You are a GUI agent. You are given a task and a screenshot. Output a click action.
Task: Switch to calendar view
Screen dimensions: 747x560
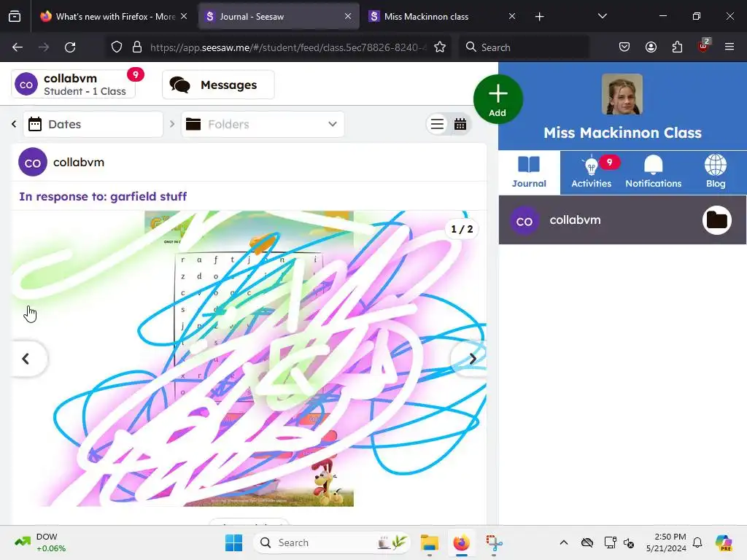tap(460, 124)
